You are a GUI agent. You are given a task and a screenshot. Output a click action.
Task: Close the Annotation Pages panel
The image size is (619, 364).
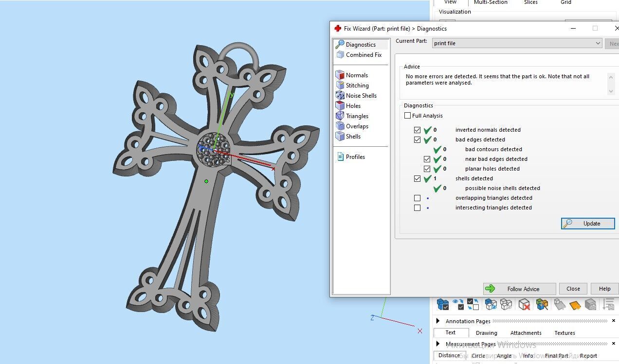coord(614,321)
